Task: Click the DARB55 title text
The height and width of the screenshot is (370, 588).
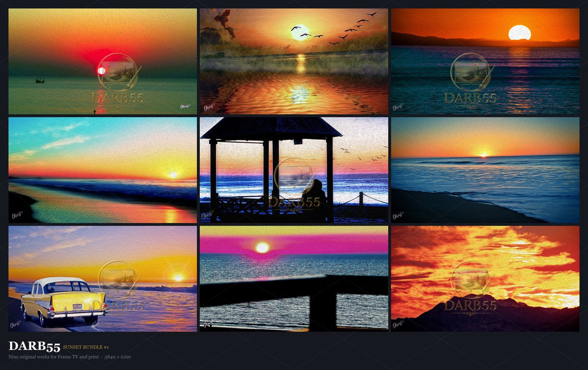Action: [34, 346]
